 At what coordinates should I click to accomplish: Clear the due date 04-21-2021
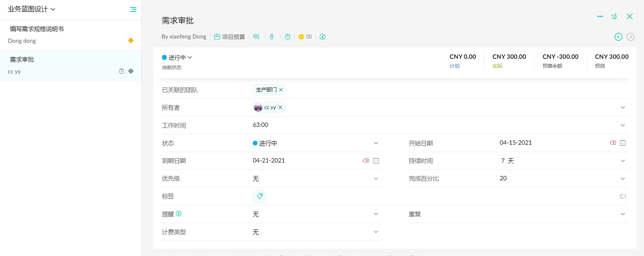pos(366,161)
